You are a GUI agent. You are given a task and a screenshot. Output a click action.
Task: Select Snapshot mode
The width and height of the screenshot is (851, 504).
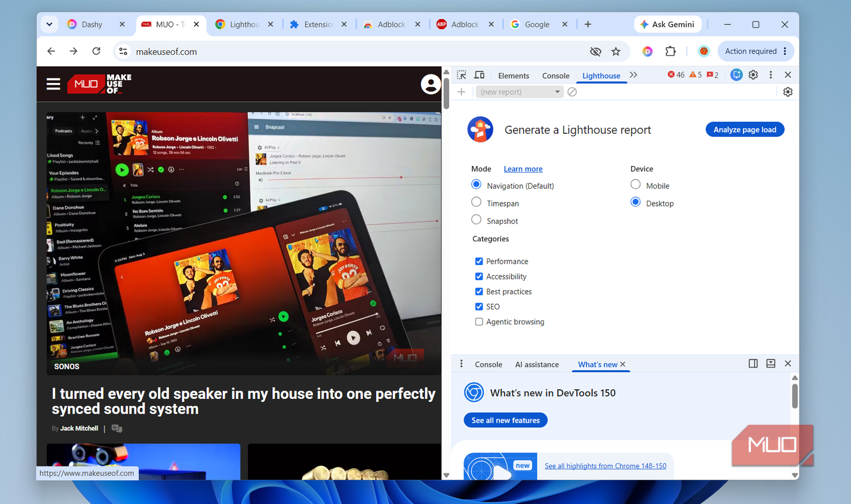476,220
